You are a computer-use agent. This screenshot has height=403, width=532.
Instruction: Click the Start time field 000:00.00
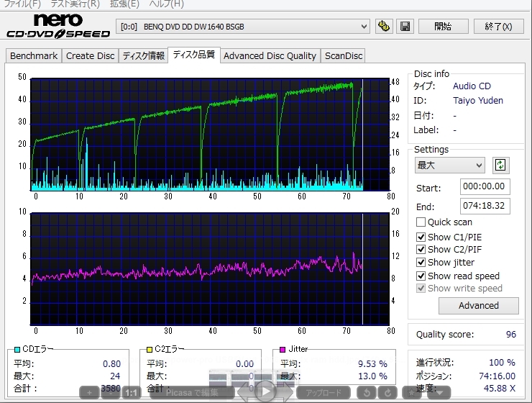pos(485,186)
